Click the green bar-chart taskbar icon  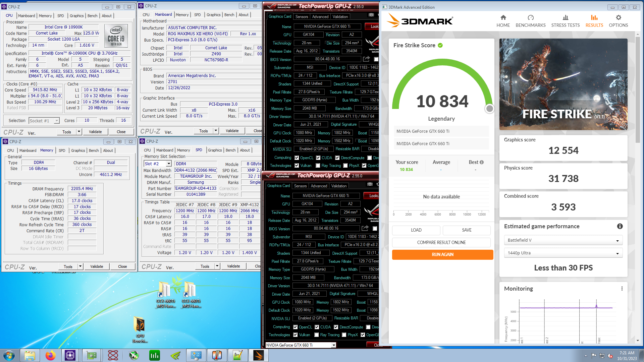tap(155, 355)
